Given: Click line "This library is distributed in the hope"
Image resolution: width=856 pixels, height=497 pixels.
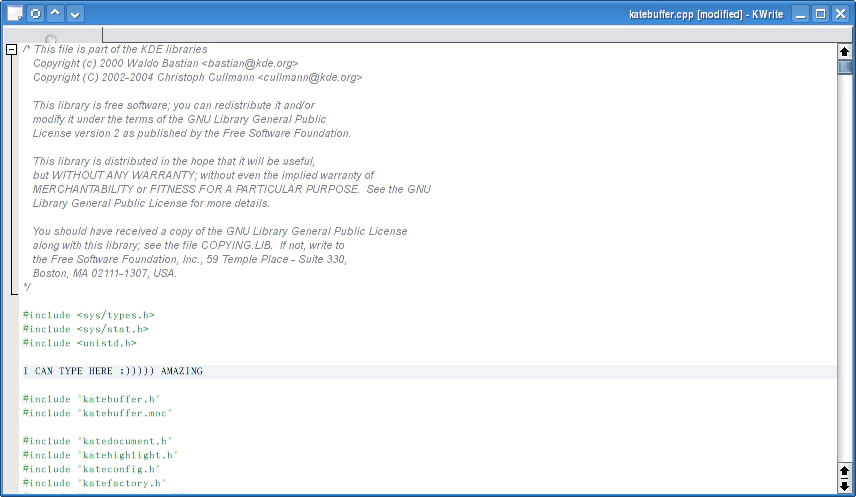Looking at the screenshot, I should point(174,162).
